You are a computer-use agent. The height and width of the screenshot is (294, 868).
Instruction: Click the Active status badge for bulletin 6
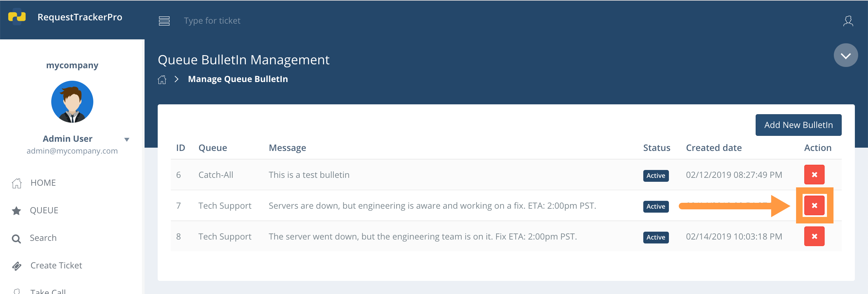click(x=656, y=176)
